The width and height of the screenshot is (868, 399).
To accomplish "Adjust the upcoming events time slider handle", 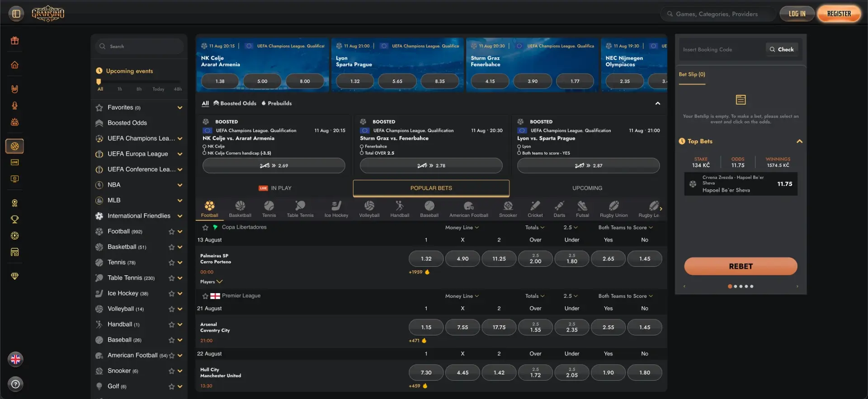I will (99, 82).
